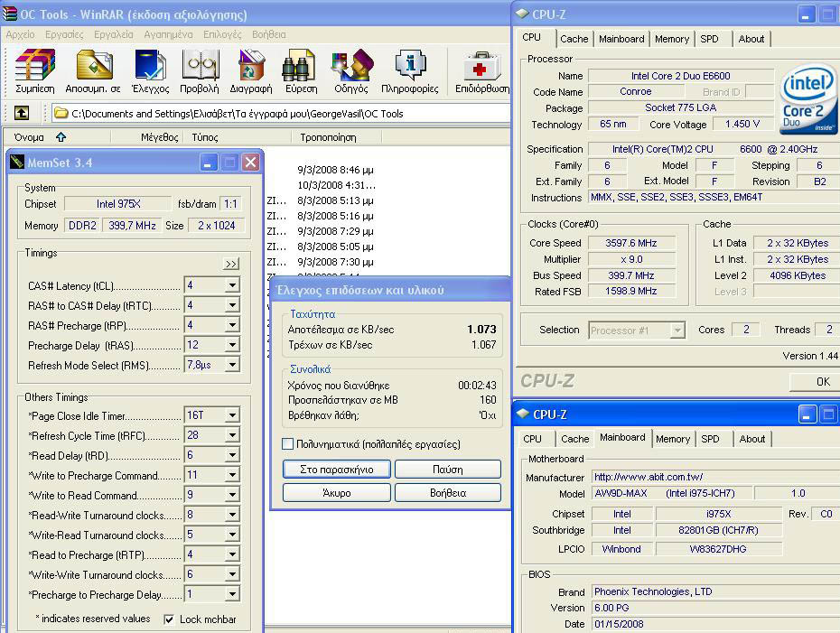Open the RAS# Precharge (tRP) dropdown
The width and height of the screenshot is (840, 633).
232,325
